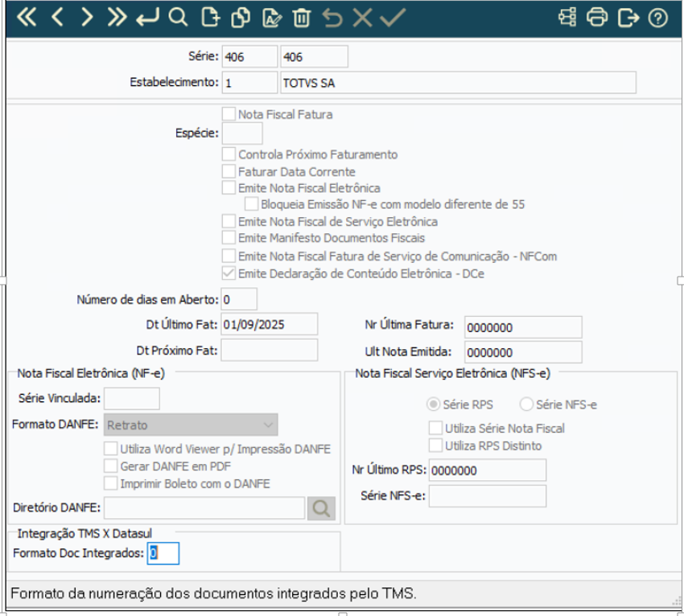Focus the Formato Doc Integrados field
This screenshot has height=616, width=684.
(x=163, y=553)
